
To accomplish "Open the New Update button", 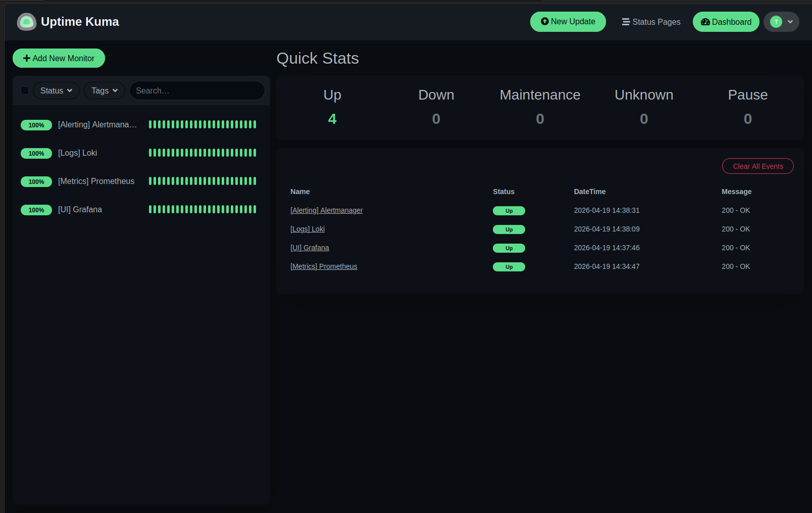I will pos(568,22).
